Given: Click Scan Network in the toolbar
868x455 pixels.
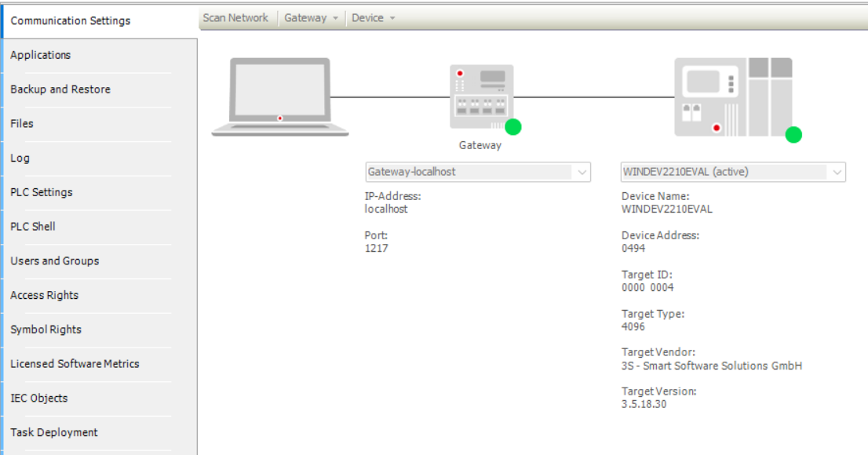Looking at the screenshot, I should [235, 18].
